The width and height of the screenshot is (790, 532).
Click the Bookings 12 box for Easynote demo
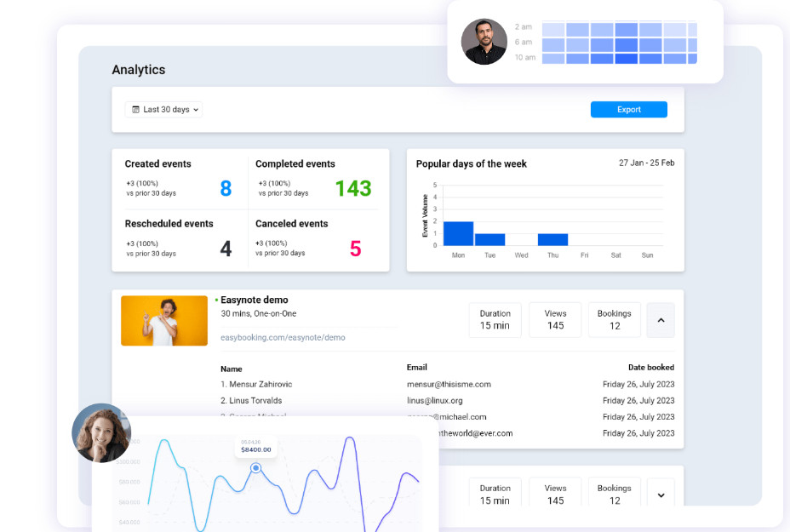coord(614,320)
